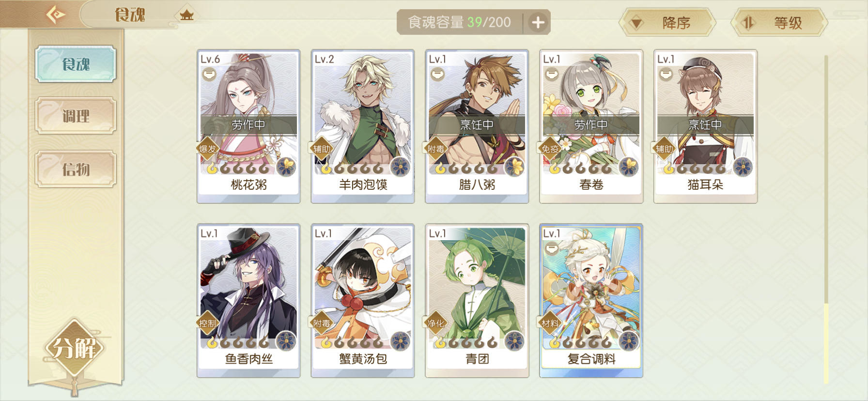The height and width of the screenshot is (401, 868).
Task: Tap the bowl icon on 桃花粥 card
Action: click(x=209, y=75)
